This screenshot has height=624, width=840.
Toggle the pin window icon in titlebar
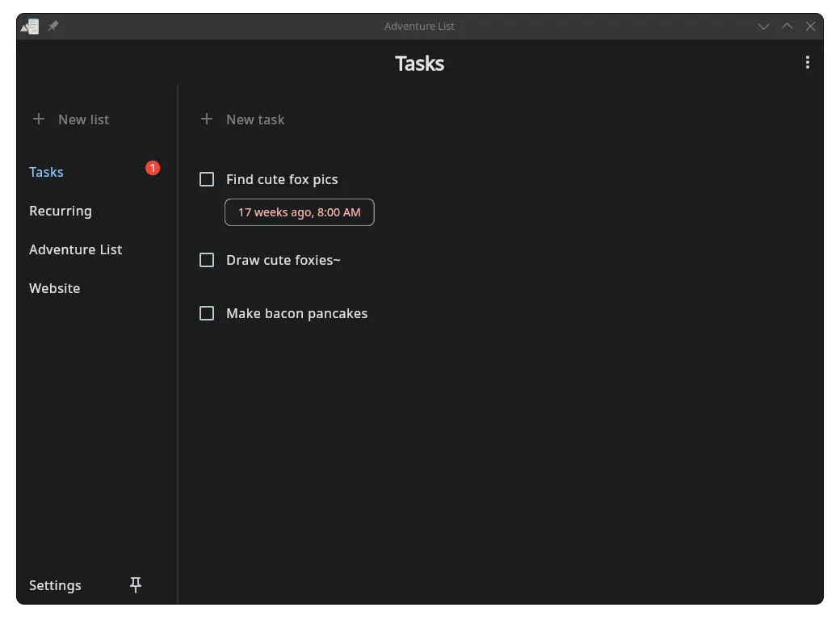point(53,26)
